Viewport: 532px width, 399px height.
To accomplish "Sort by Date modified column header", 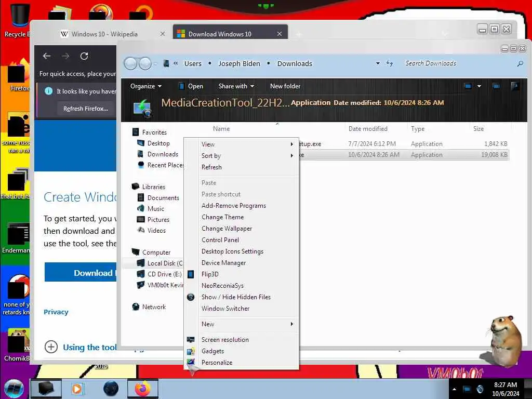I will point(368,129).
